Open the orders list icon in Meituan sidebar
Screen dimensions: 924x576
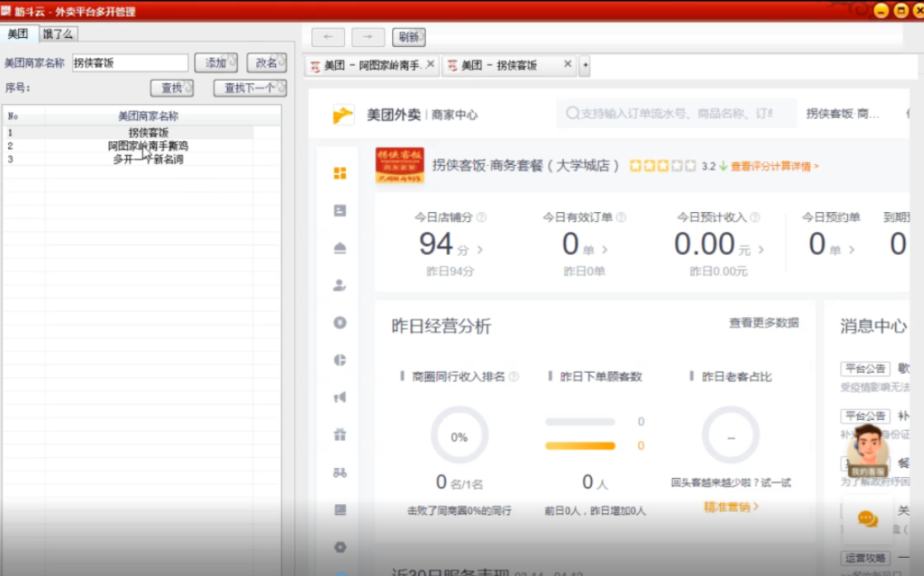pyautogui.click(x=340, y=210)
